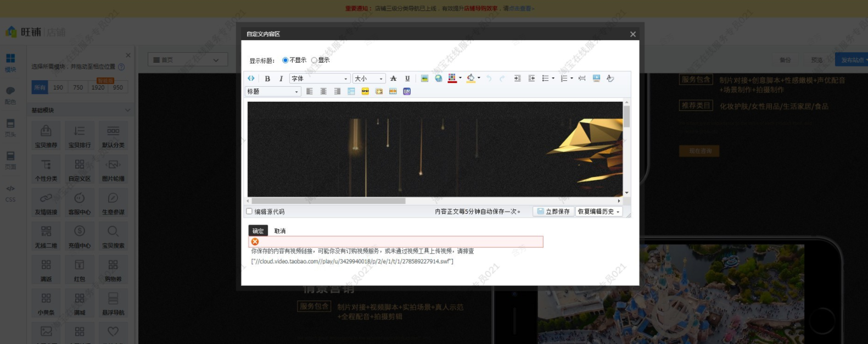Close the 自定义内容区 dialog
This screenshot has height=344, width=868.
(633, 34)
